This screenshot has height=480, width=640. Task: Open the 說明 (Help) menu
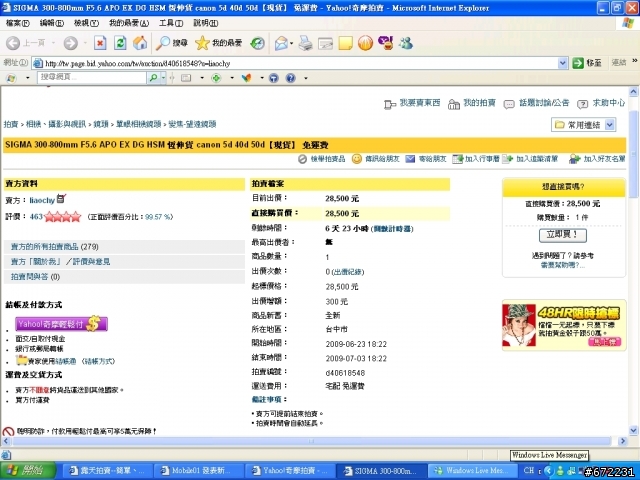[x=206, y=23]
